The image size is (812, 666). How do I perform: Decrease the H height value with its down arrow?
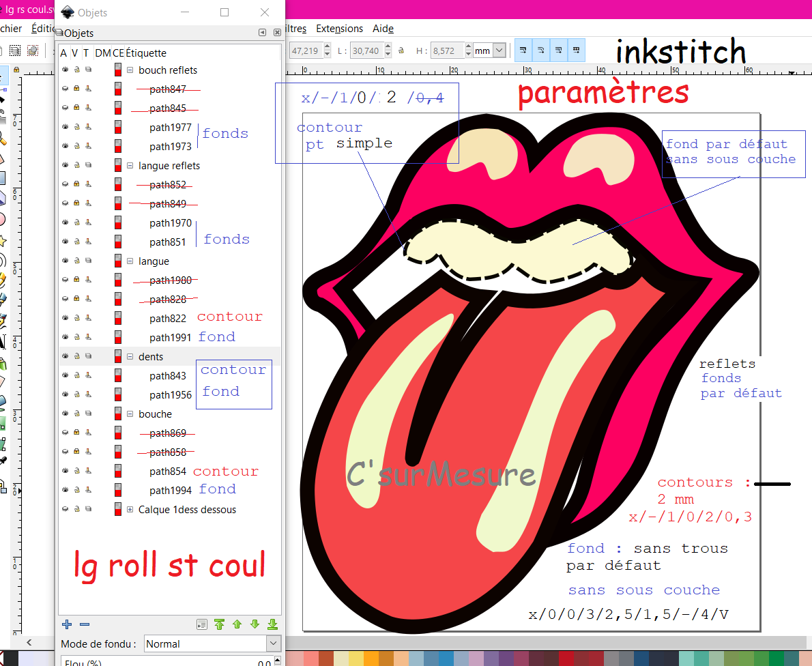(469, 54)
